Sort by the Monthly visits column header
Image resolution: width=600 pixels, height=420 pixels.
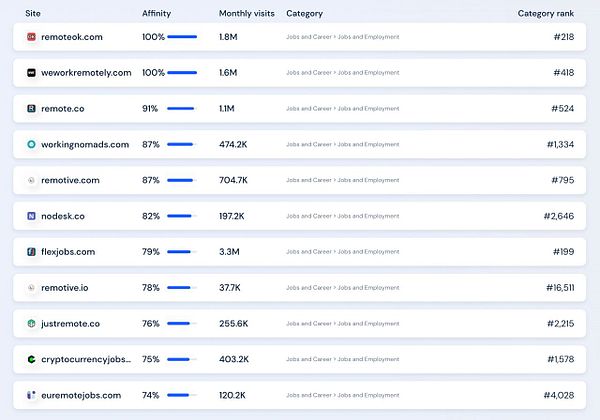coord(247,13)
